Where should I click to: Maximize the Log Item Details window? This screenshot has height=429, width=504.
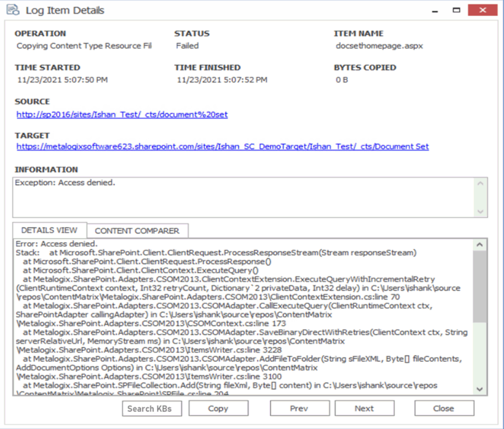coord(457,9)
